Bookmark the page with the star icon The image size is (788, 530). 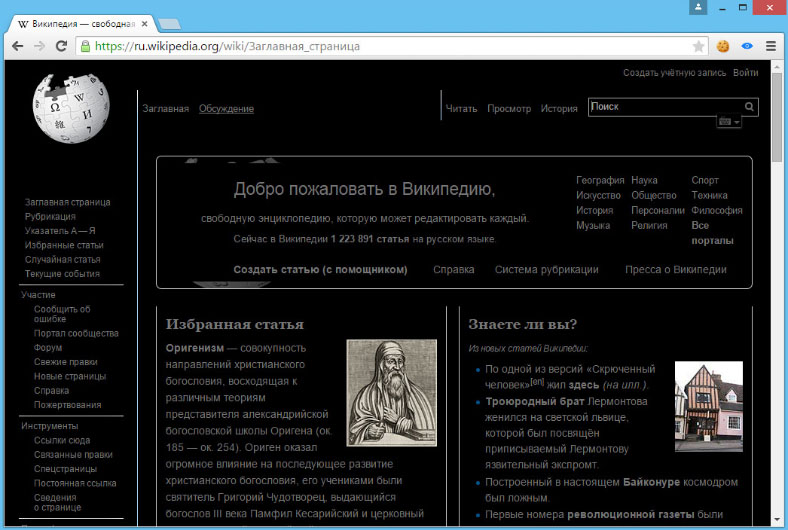698,46
